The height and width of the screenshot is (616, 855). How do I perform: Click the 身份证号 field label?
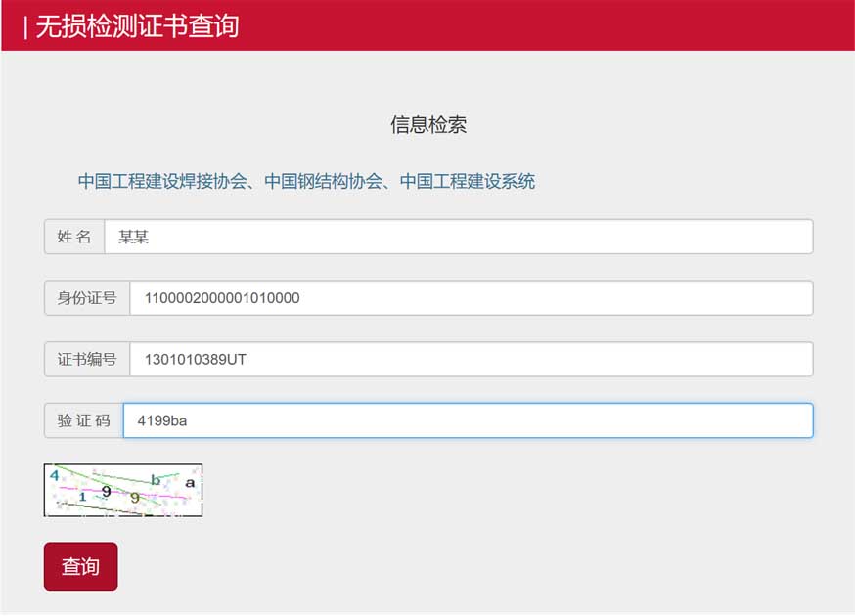(87, 298)
